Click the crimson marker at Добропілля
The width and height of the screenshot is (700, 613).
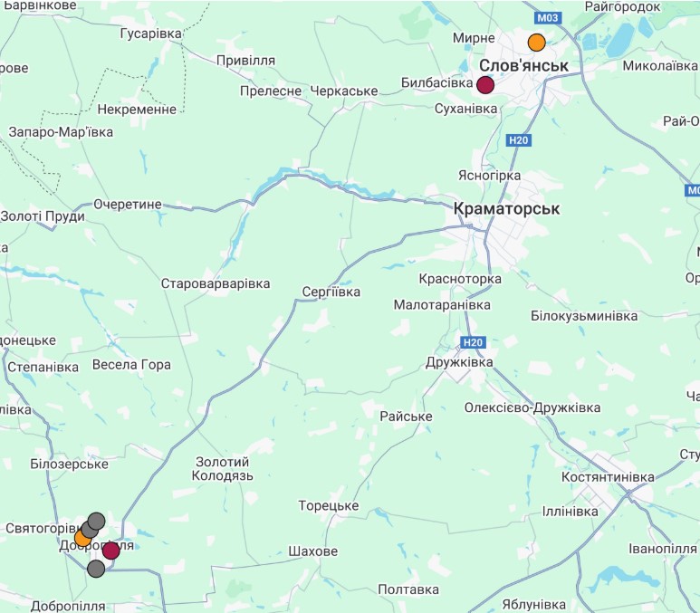coord(111,551)
